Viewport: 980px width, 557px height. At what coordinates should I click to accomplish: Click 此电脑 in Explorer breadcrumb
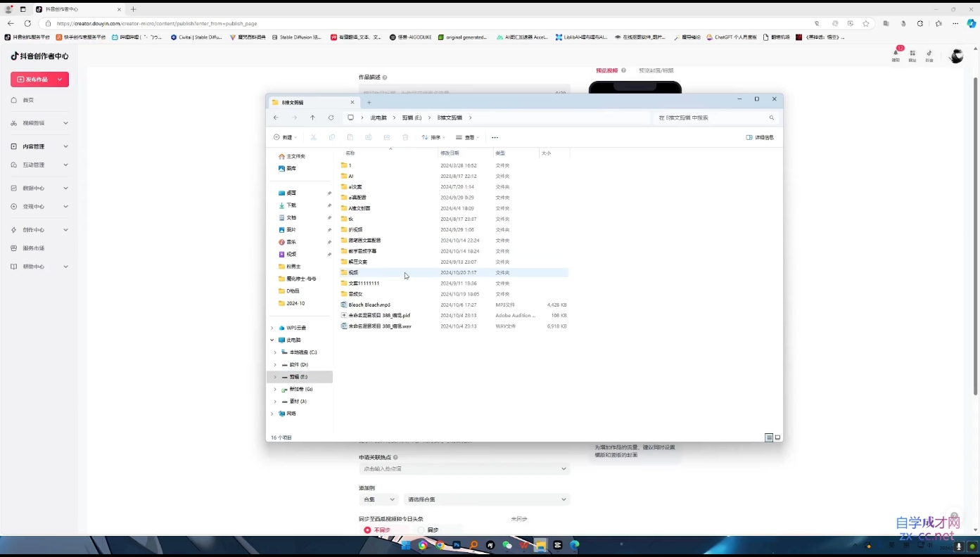point(378,117)
